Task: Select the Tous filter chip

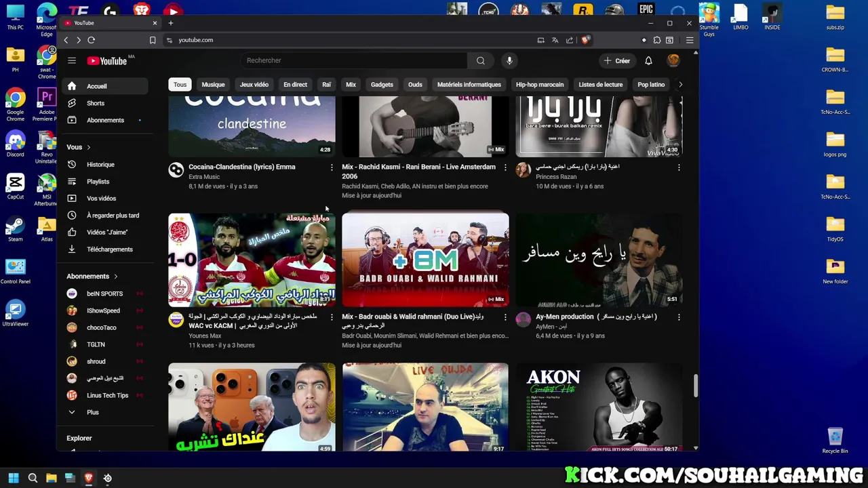Action: [180, 85]
